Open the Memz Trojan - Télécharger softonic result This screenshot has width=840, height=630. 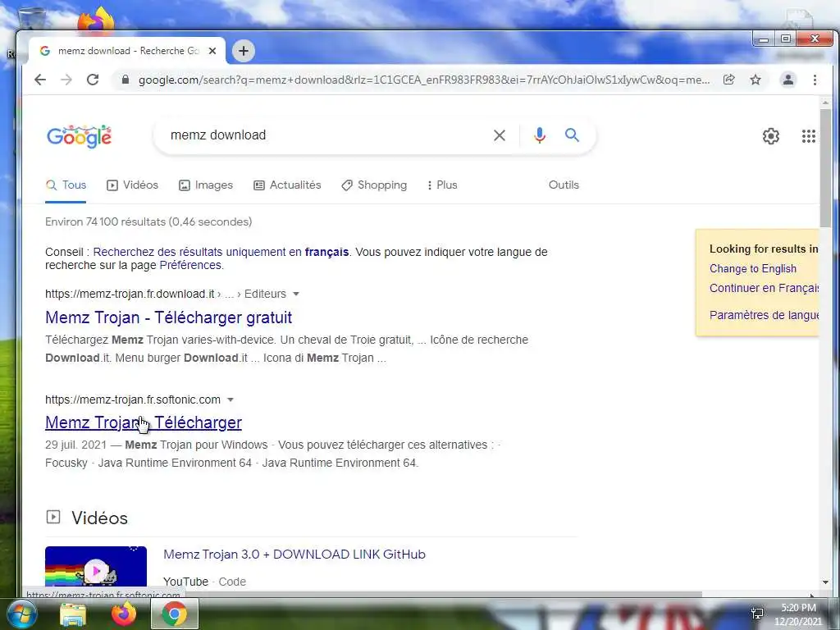(144, 422)
